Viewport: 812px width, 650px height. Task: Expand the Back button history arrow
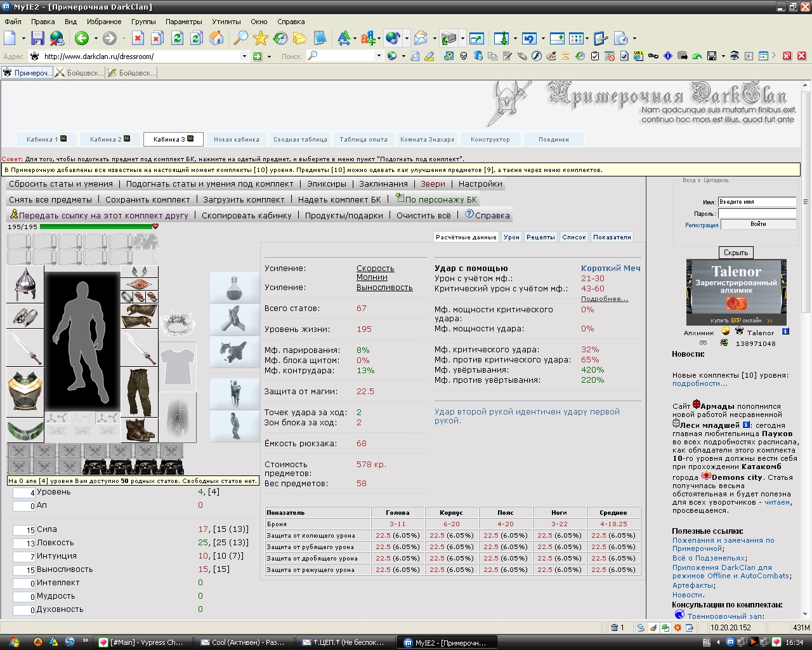click(x=95, y=39)
